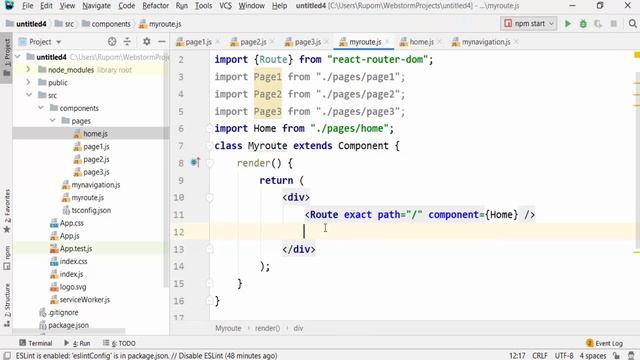Click the read-only lock icon in status bar
Screen dimensions: 640x360
click(616, 356)
